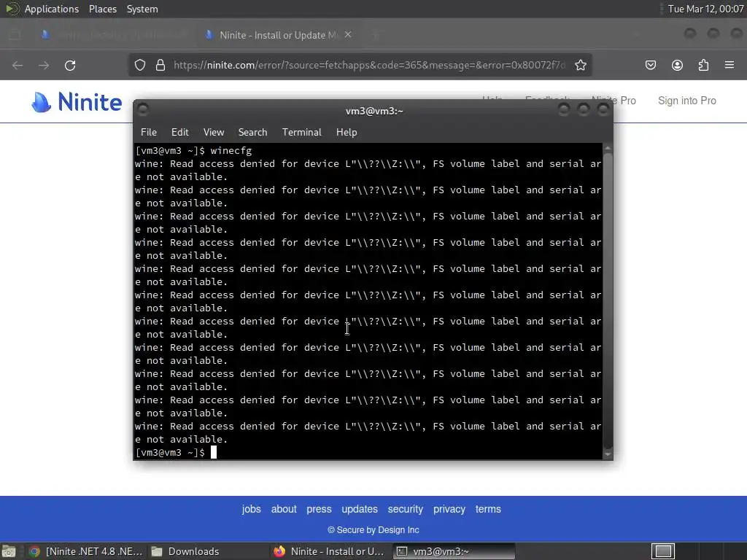
Task: Open the terminal Edit menu
Action: [x=179, y=133]
